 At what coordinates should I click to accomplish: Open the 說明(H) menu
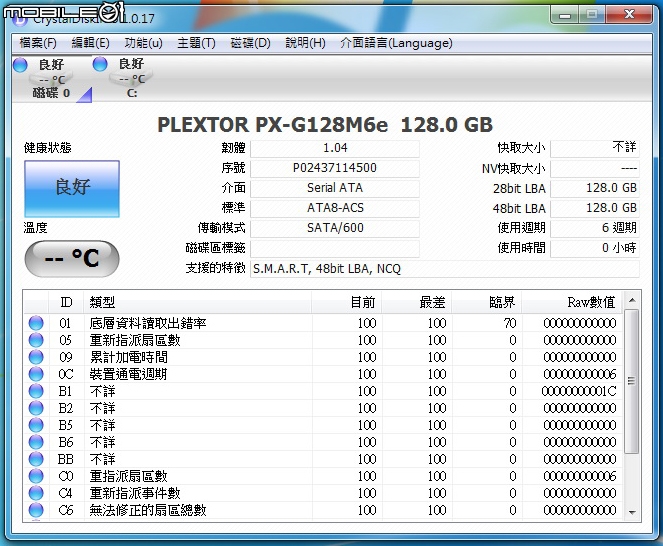pos(305,43)
